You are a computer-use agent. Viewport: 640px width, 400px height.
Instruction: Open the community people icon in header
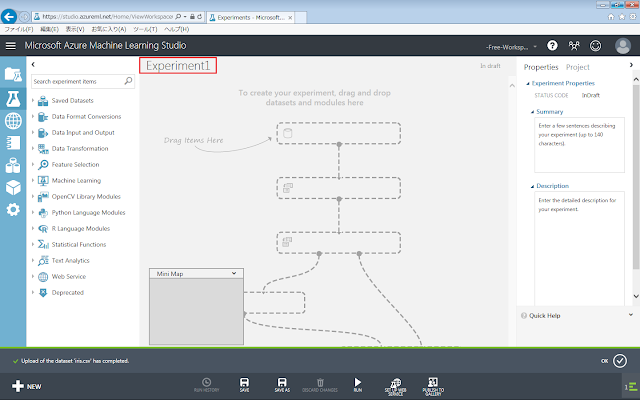click(574, 45)
